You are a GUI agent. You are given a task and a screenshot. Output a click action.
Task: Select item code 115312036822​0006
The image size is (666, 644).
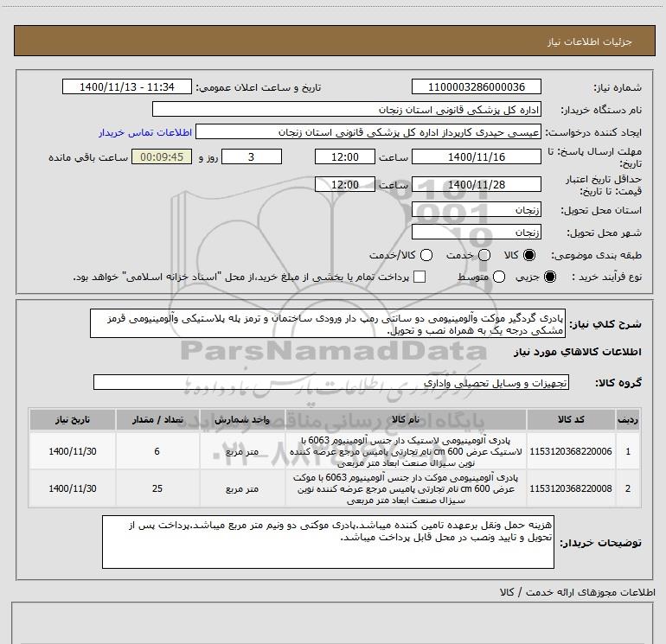click(x=571, y=451)
